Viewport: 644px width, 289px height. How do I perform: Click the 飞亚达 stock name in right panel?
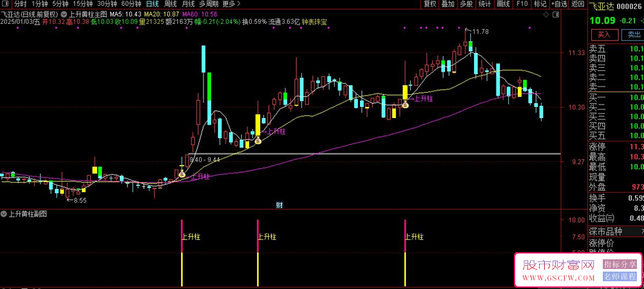point(600,6)
